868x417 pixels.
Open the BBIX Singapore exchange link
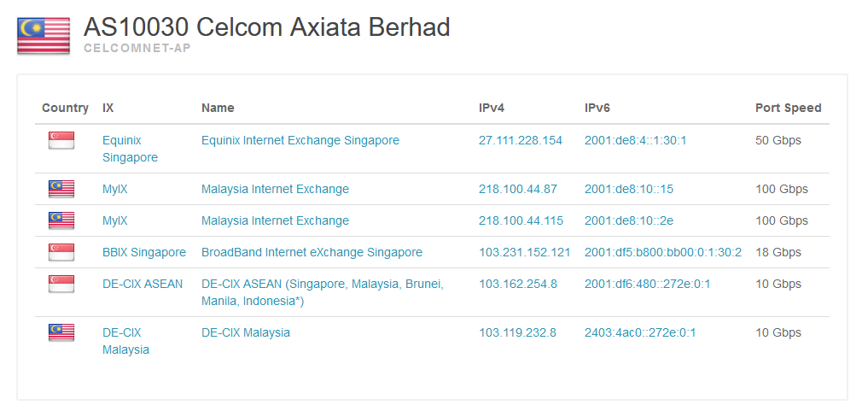(x=143, y=252)
